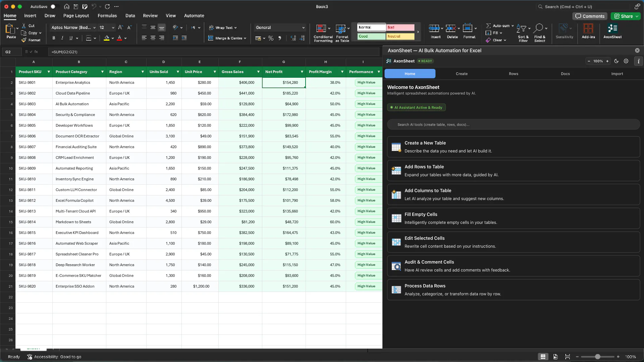Select the Audit & Comment Cells card
The image size is (644, 362).
coord(514,266)
